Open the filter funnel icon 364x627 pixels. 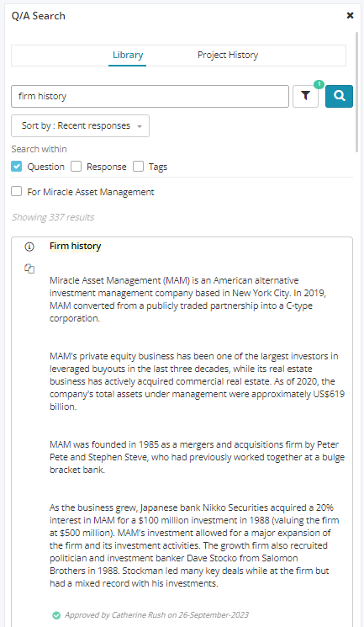click(305, 96)
